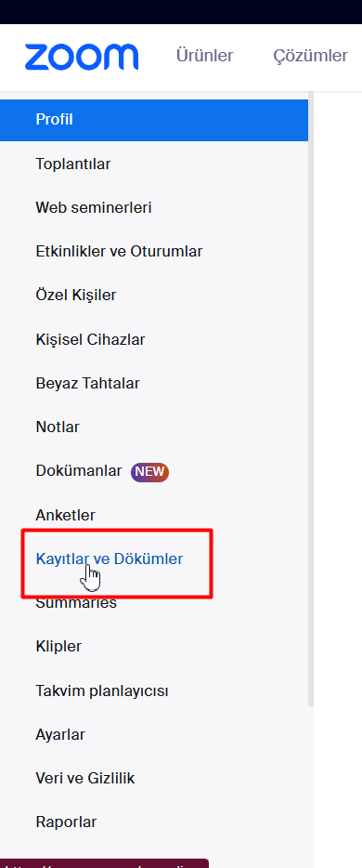Screen dimensions: 362x868
Task: Go to Beyaz Tahtalar
Action: pos(87,383)
